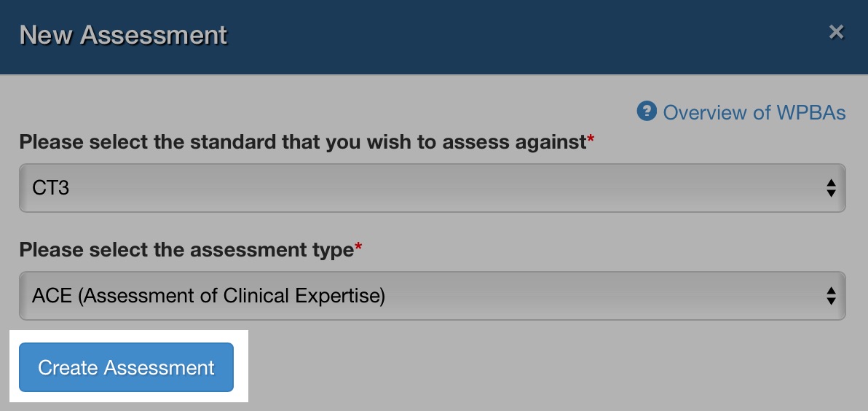Click the assessment type field label

click(x=186, y=250)
